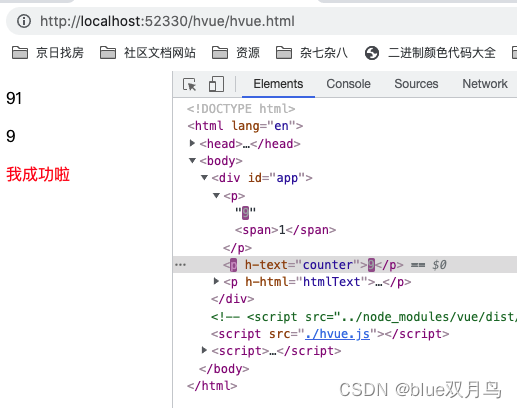Click the URL text in address bar
The height and width of the screenshot is (408, 517).
pyautogui.click(x=167, y=21)
